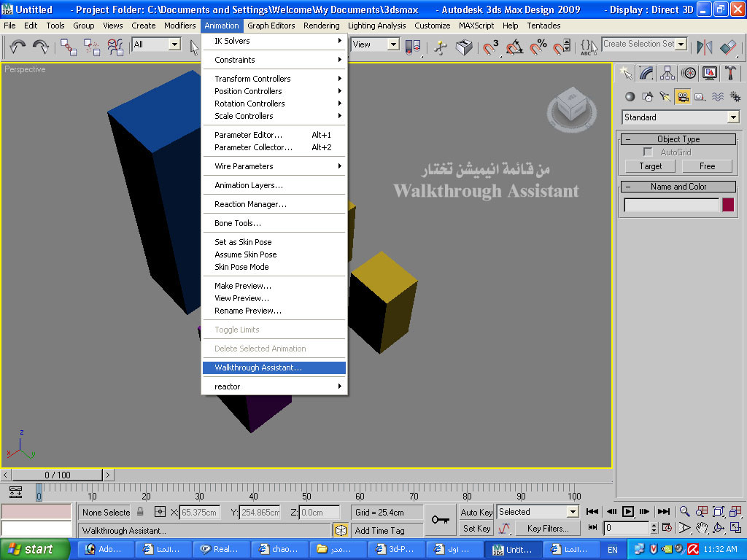This screenshot has height=560, width=747.
Task: Select the Select Object arrow tool
Action: coord(193,47)
